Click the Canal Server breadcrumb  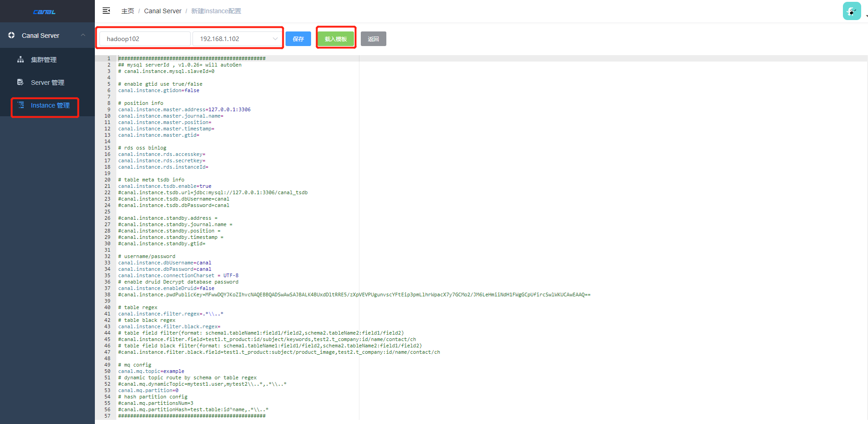[163, 11]
